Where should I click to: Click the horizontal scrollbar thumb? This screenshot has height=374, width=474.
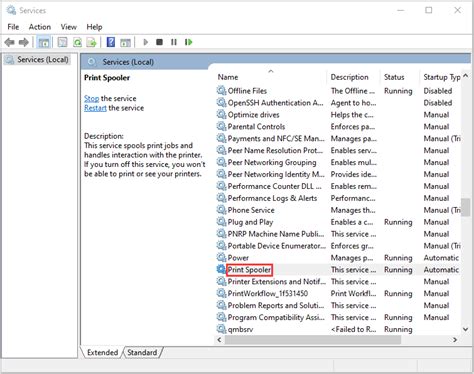(x=313, y=340)
